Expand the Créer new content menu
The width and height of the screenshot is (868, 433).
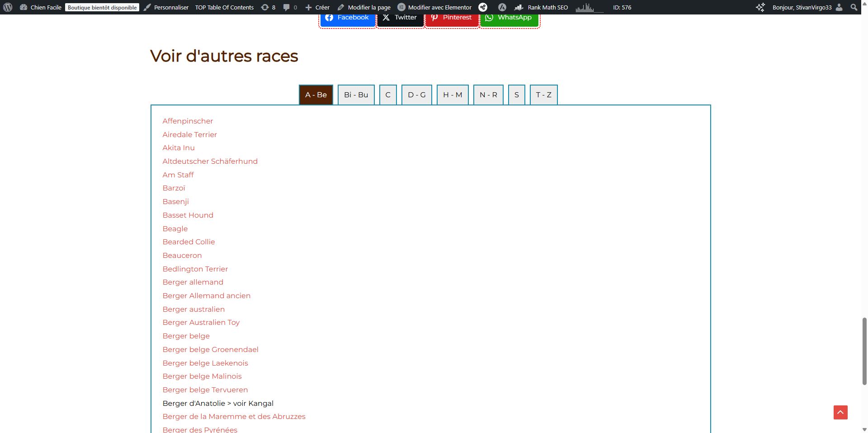point(317,7)
